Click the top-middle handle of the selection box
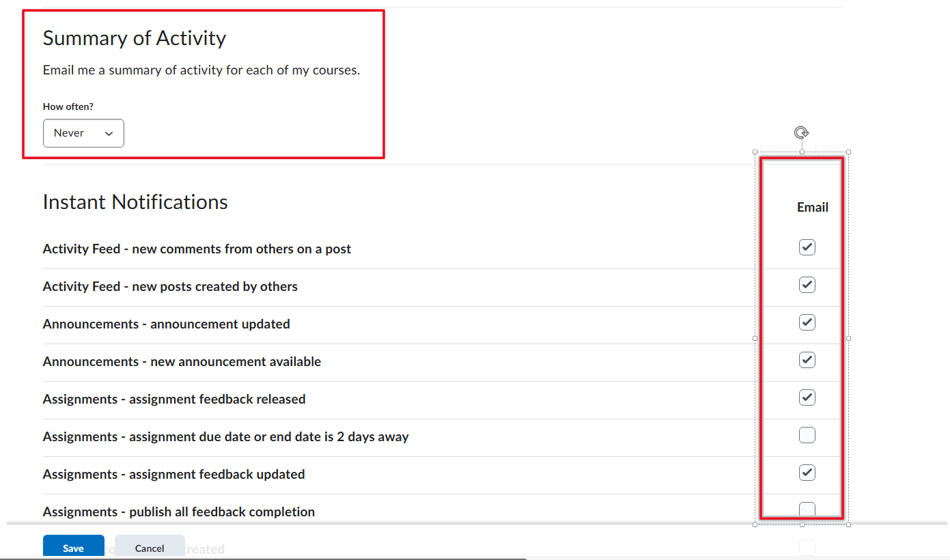The image size is (950, 560). coord(802,152)
